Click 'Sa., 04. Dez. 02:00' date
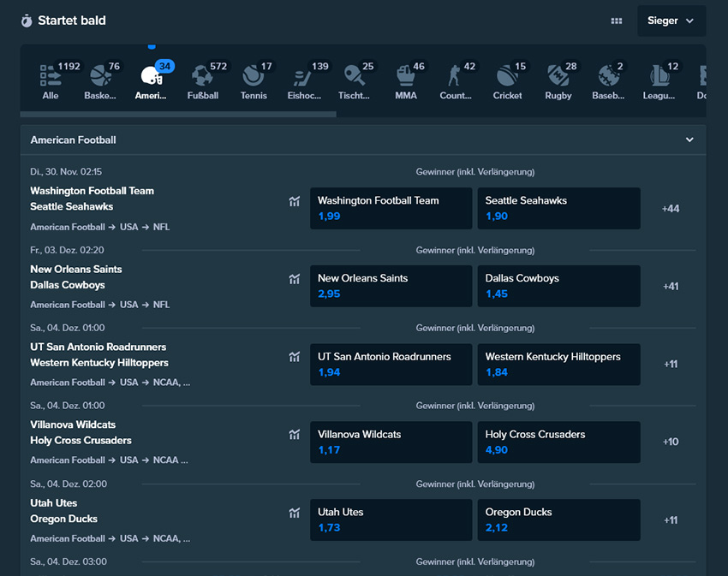 (x=69, y=484)
